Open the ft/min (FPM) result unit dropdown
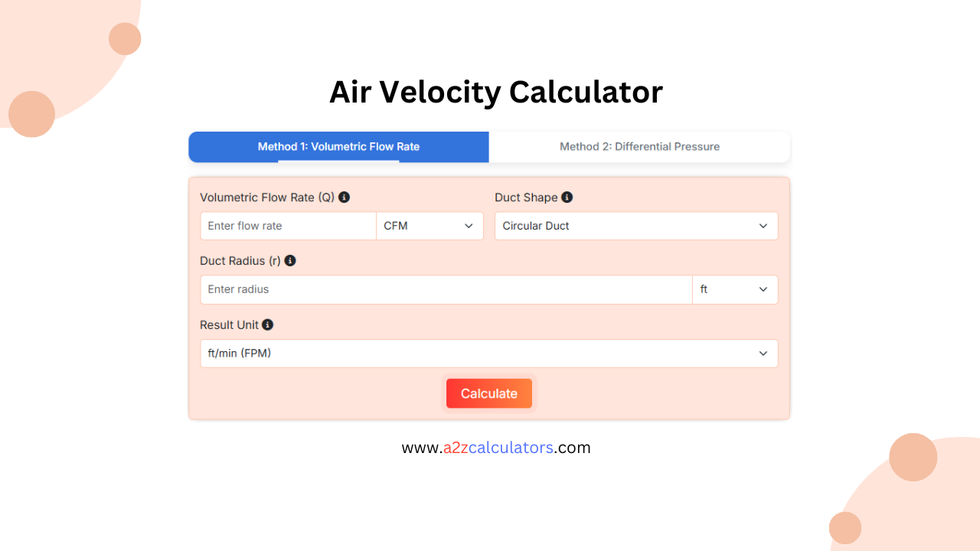This screenshot has height=551, width=980. pos(489,353)
